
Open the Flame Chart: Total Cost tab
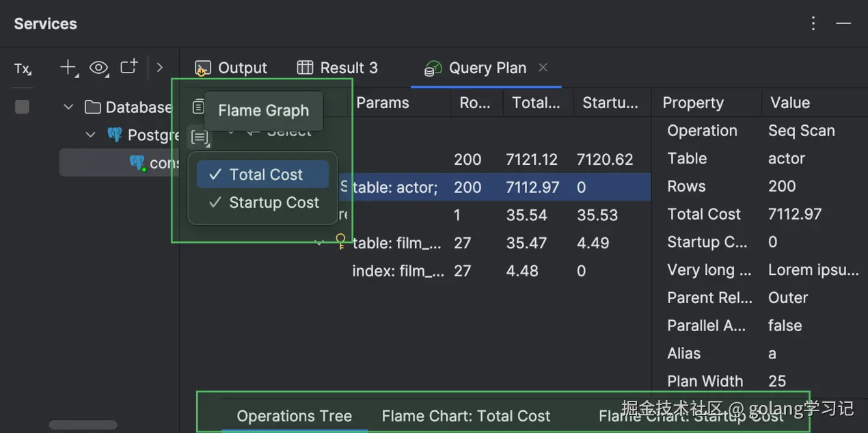point(465,416)
